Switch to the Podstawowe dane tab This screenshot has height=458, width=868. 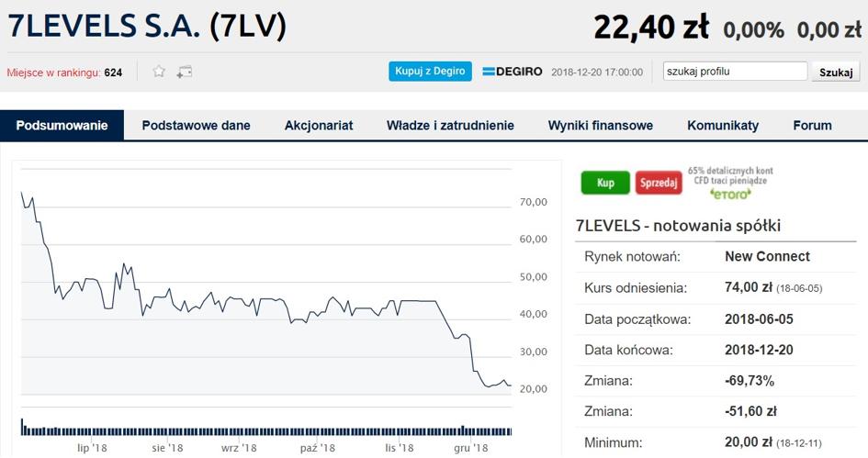[x=196, y=126]
